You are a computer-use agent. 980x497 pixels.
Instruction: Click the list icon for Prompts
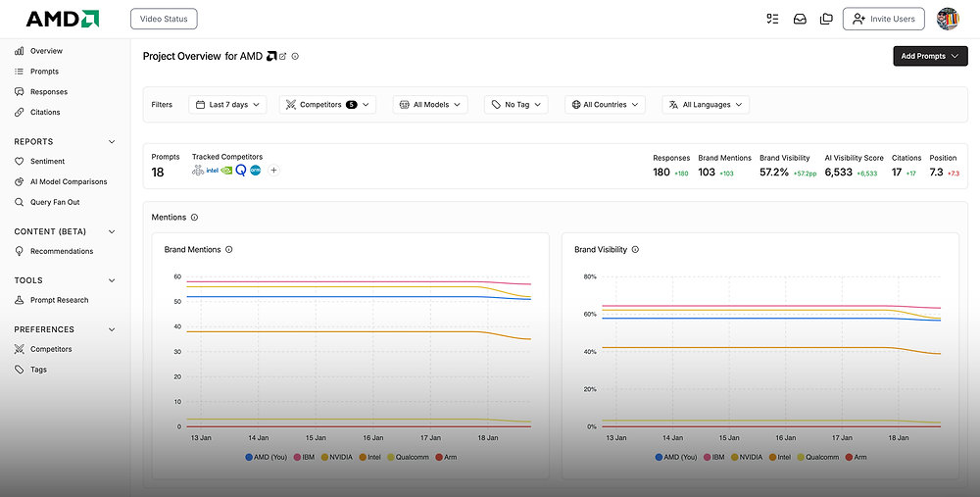coord(20,72)
